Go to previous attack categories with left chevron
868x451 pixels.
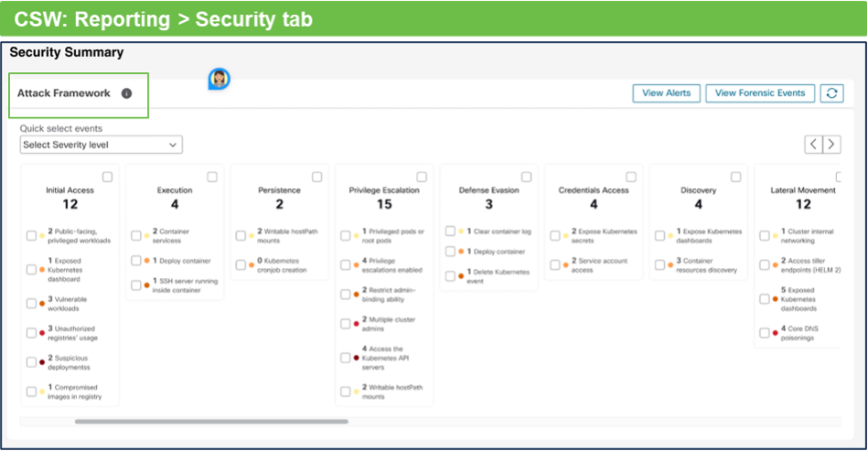(x=813, y=144)
